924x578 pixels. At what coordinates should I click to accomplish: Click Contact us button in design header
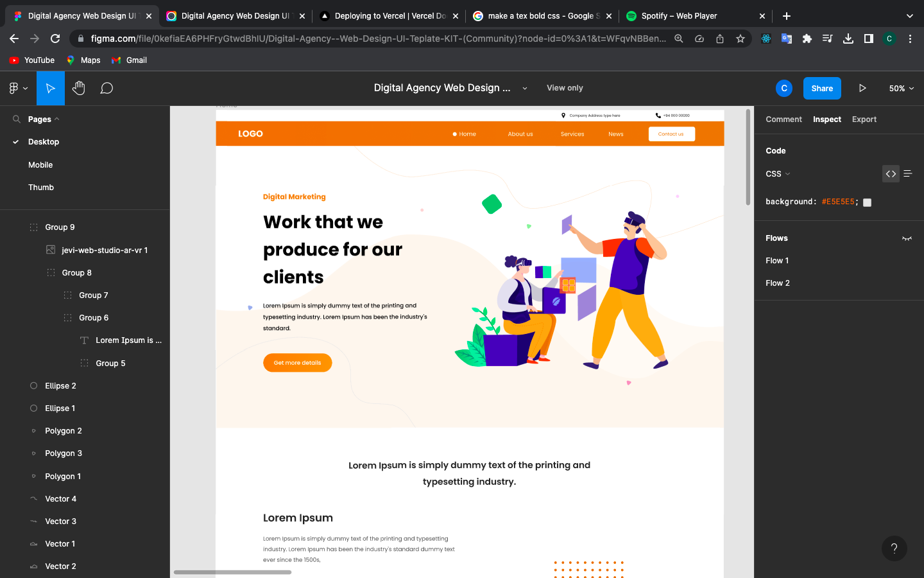671,134
